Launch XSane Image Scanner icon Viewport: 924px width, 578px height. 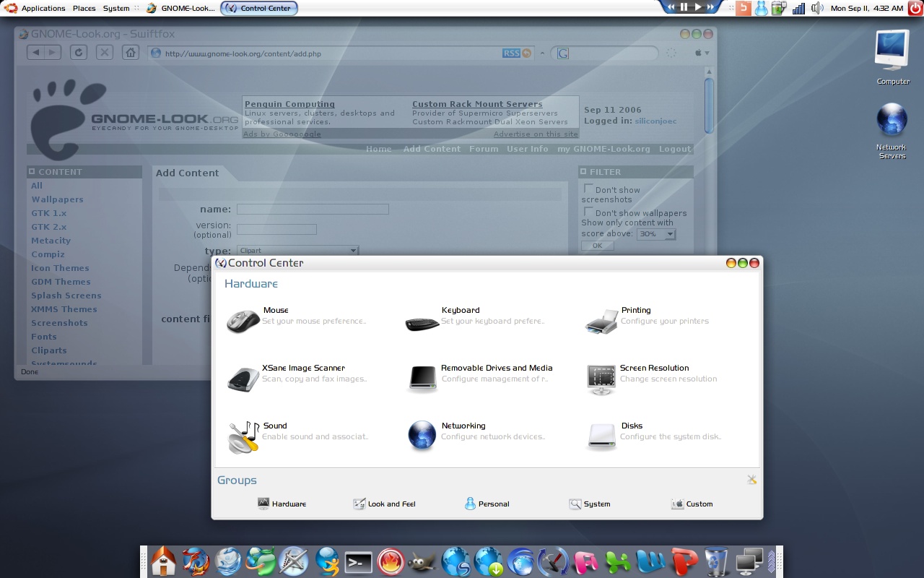pyautogui.click(x=243, y=379)
